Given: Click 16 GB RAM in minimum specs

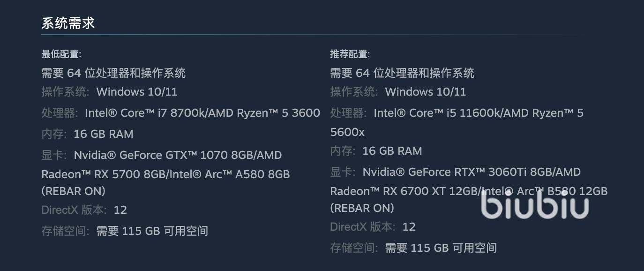Looking at the screenshot, I should click(x=103, y=134).
